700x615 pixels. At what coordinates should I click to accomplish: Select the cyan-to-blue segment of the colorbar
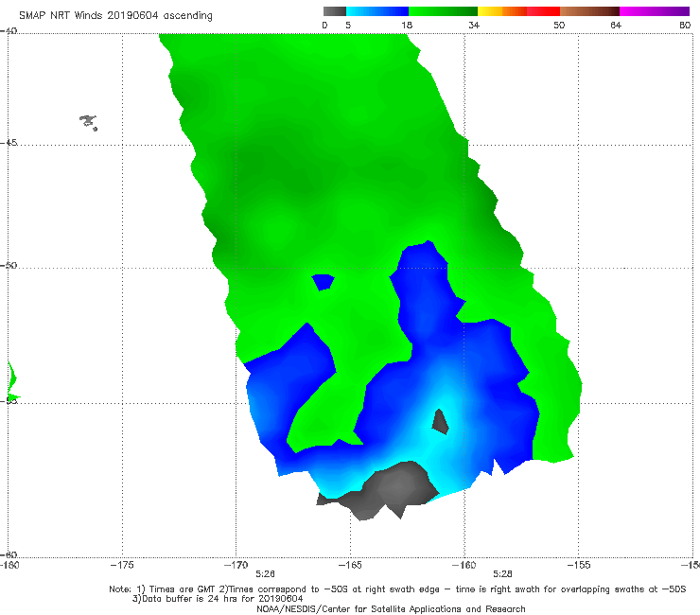[377, 11]
